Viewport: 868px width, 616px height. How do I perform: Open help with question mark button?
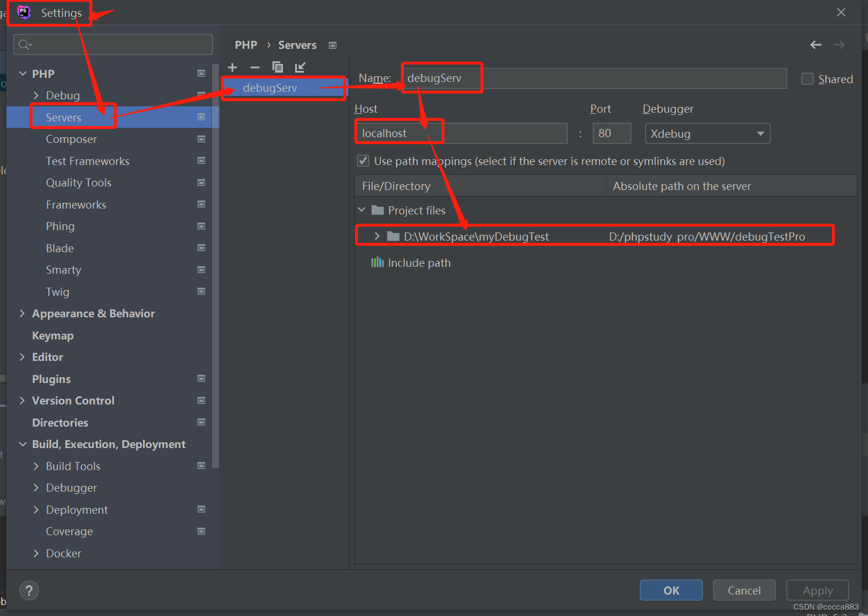[29, 590]
